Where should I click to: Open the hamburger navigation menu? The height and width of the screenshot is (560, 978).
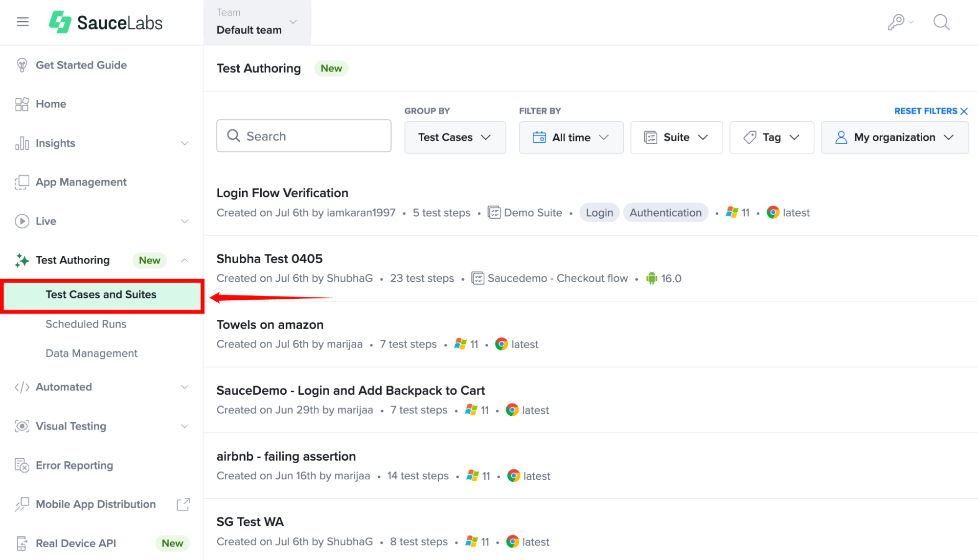pos(23,22)
